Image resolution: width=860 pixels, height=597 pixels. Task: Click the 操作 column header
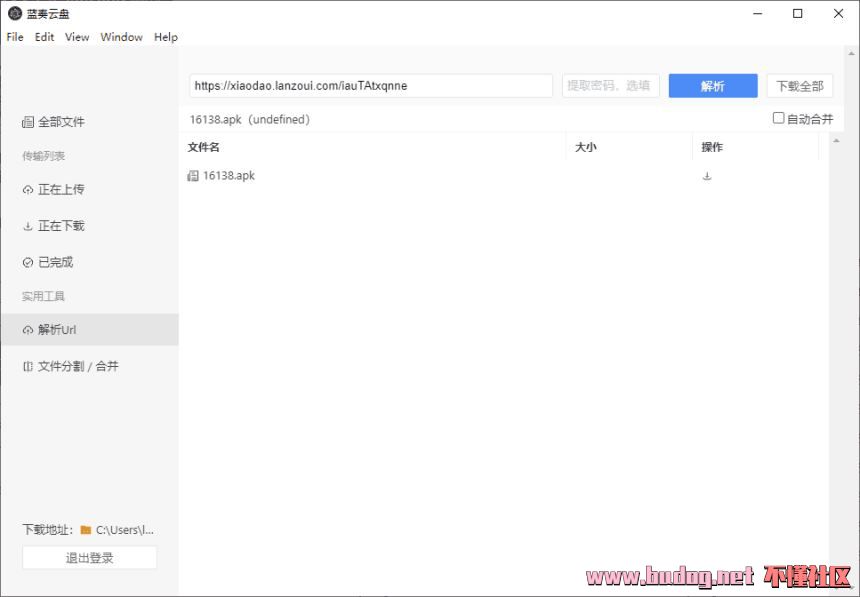click(712, 147)
